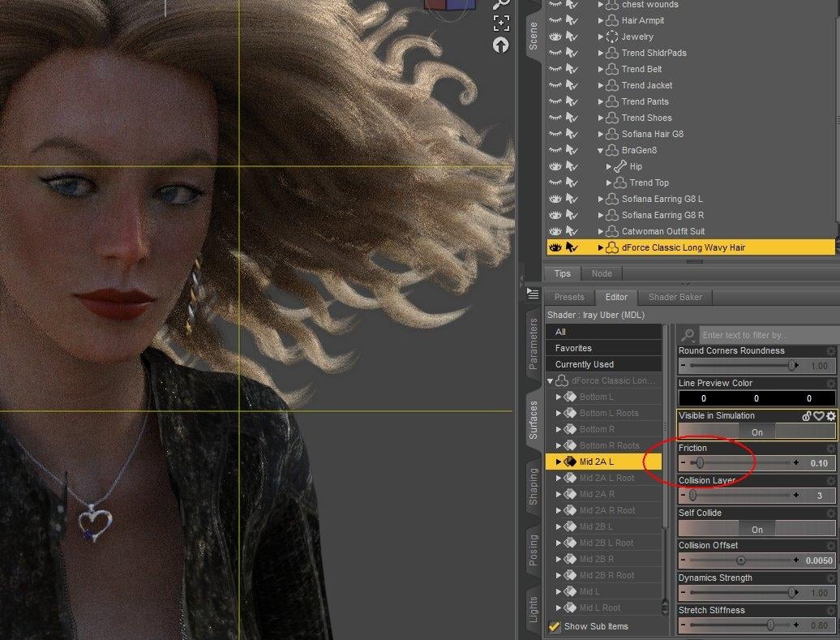Click the selectable arrow icon for Hair Armpit

572,20
